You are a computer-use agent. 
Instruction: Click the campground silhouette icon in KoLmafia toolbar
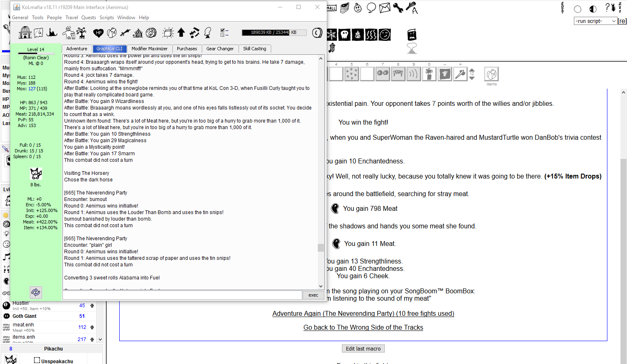(52, 33)
